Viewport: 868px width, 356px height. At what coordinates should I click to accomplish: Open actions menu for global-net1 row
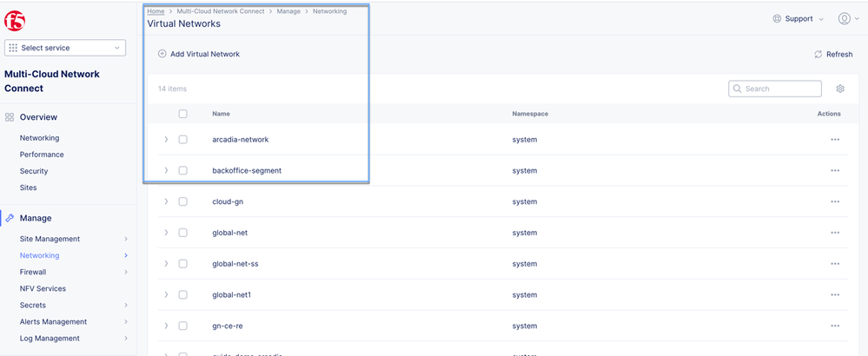click(x=835, y=294)
